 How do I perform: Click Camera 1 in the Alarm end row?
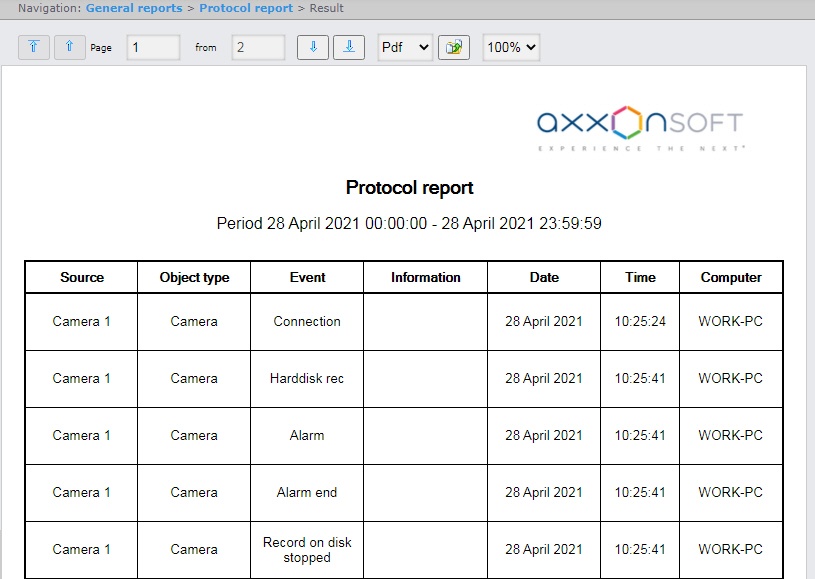click(x=82, y=492)
